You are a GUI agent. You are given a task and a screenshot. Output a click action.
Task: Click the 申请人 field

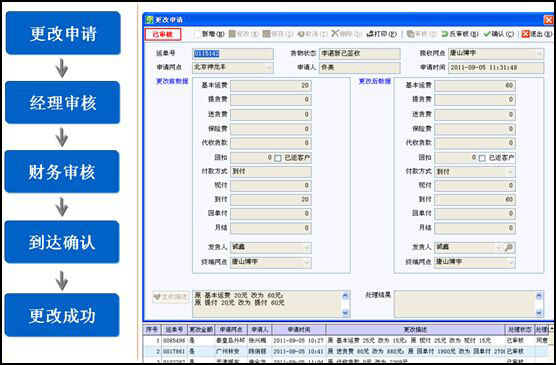(360, 67)
